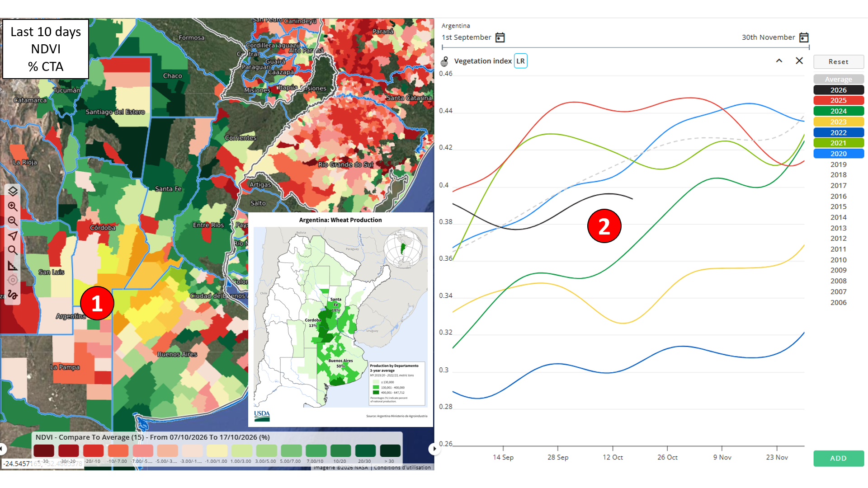Click the green ADD button
The height and width of the screenshot is (488, 868).
tap(839, 458)
